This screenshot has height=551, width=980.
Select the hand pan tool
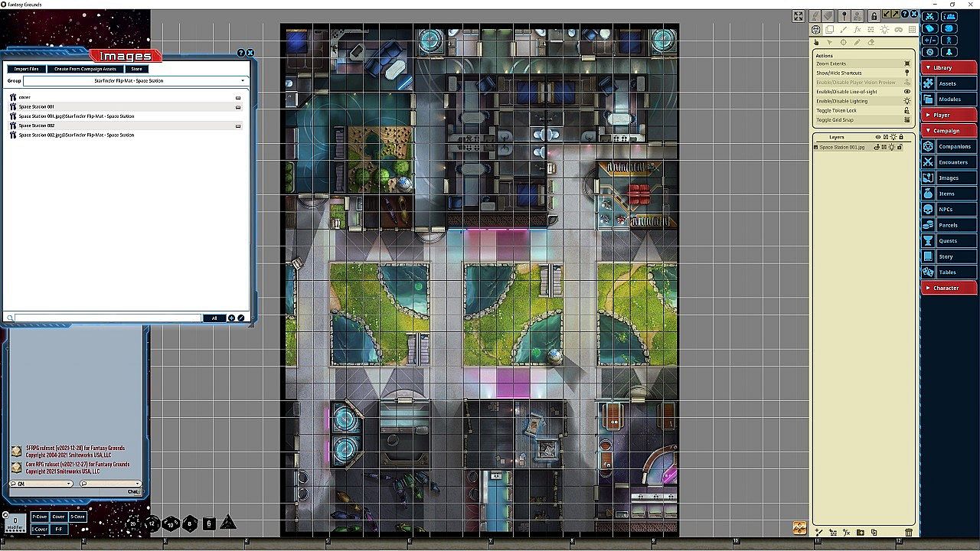816,43
